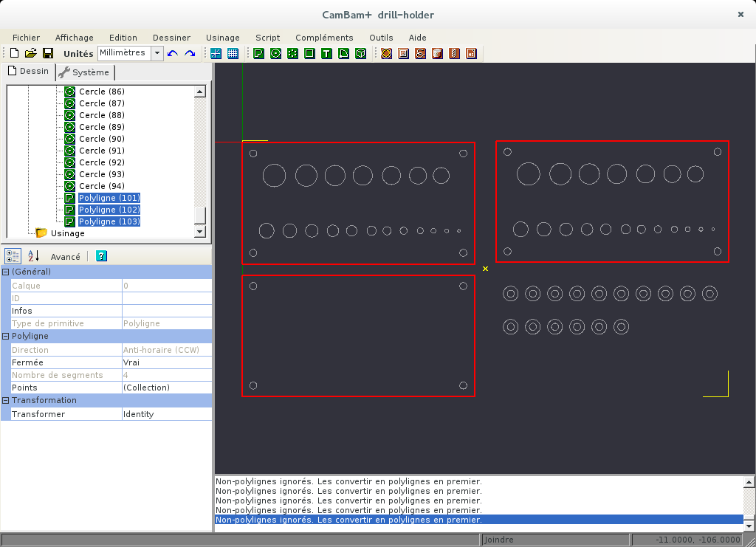Select the Rectangle drawing tool

coord(309,53)
